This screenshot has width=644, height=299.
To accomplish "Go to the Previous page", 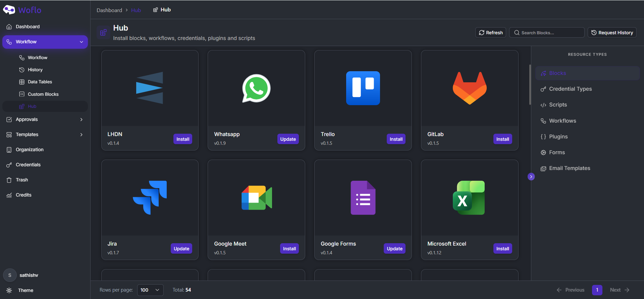I will 571,290.
